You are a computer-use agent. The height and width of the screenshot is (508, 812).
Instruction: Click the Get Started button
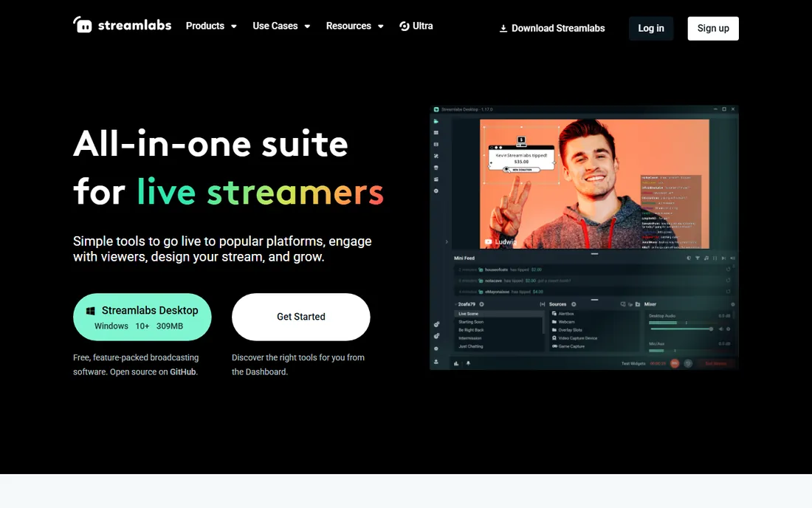(301, 317)
